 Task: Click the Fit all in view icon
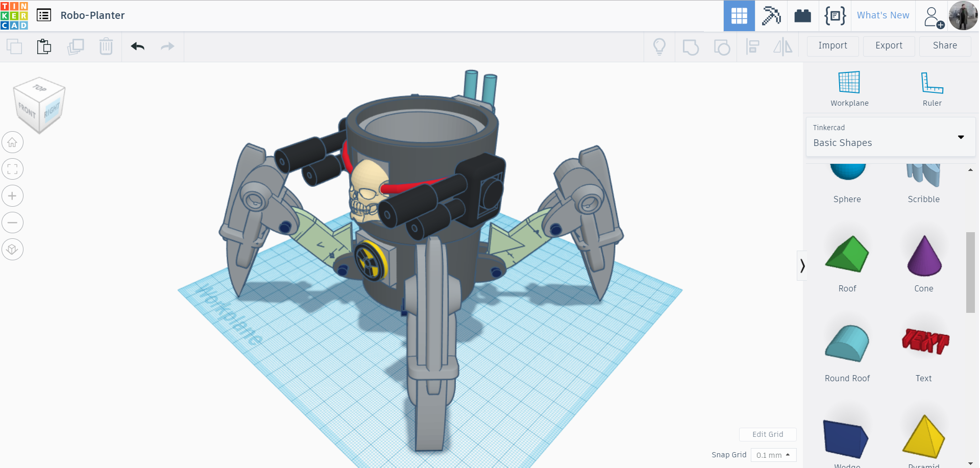point(13,169)
